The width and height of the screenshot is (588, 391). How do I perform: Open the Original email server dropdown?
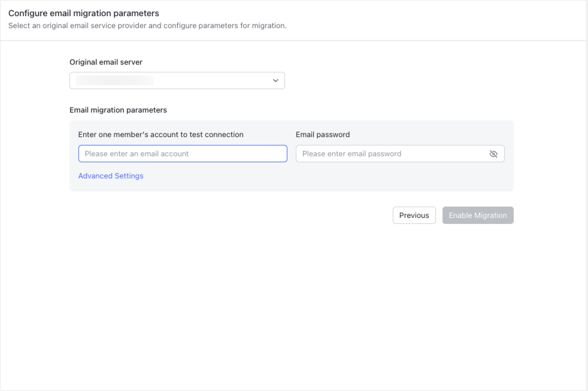(177, 81)
